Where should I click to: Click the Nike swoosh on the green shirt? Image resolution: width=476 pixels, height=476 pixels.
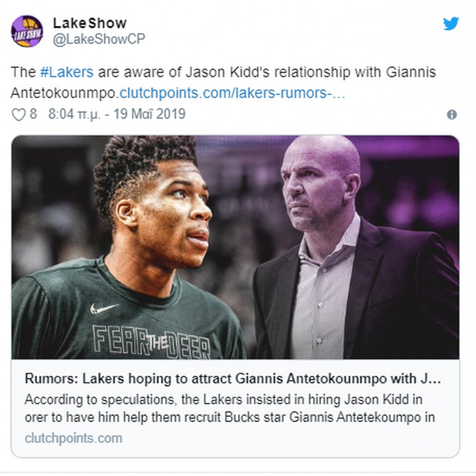pos(103,308)
